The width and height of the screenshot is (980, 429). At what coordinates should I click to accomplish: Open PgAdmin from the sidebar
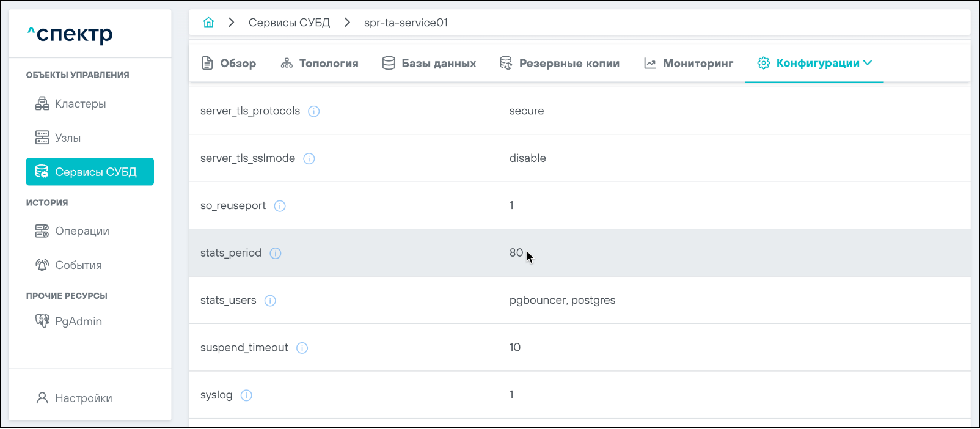[x=78, y=321]
